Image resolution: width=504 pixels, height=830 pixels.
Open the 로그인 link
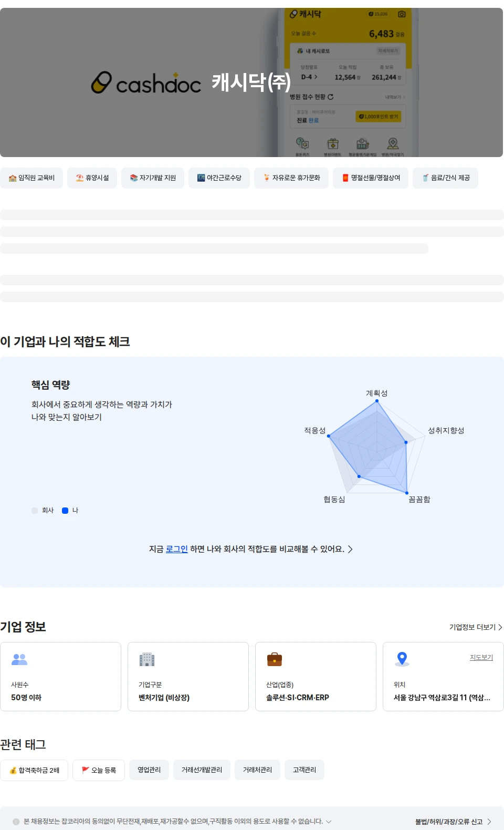tap(176, 549)
